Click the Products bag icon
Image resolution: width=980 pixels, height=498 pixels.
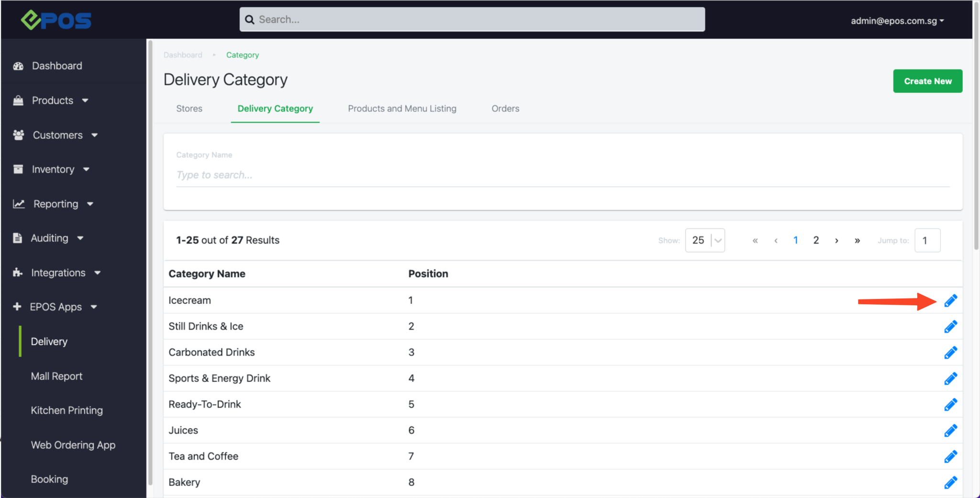click(x=18, y=100)
